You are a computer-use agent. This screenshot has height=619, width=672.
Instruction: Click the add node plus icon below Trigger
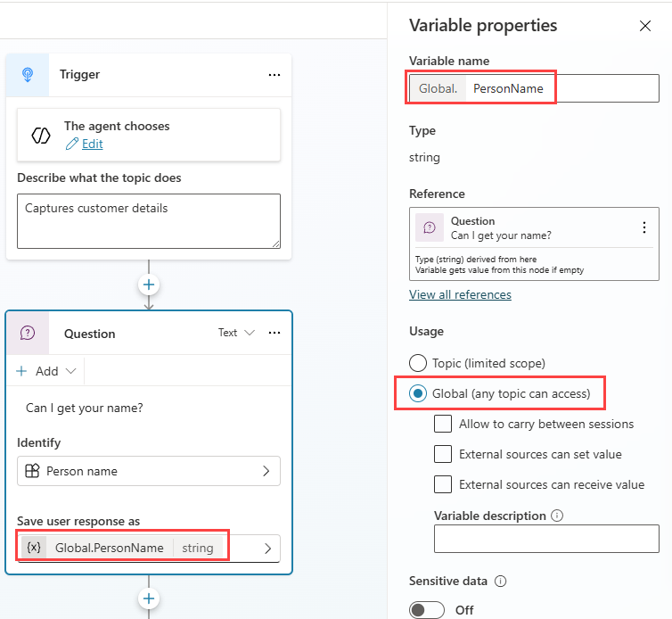[x=149, y=285]
